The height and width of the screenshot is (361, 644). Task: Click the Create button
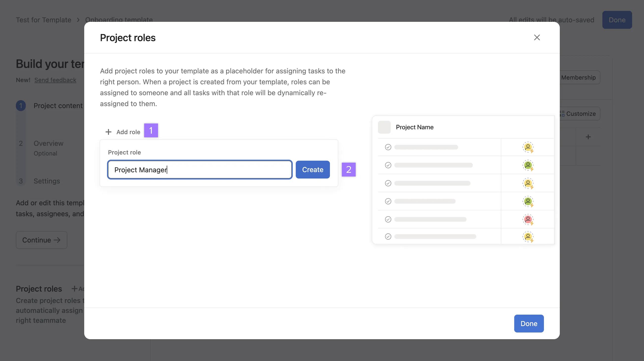point(313,170)
